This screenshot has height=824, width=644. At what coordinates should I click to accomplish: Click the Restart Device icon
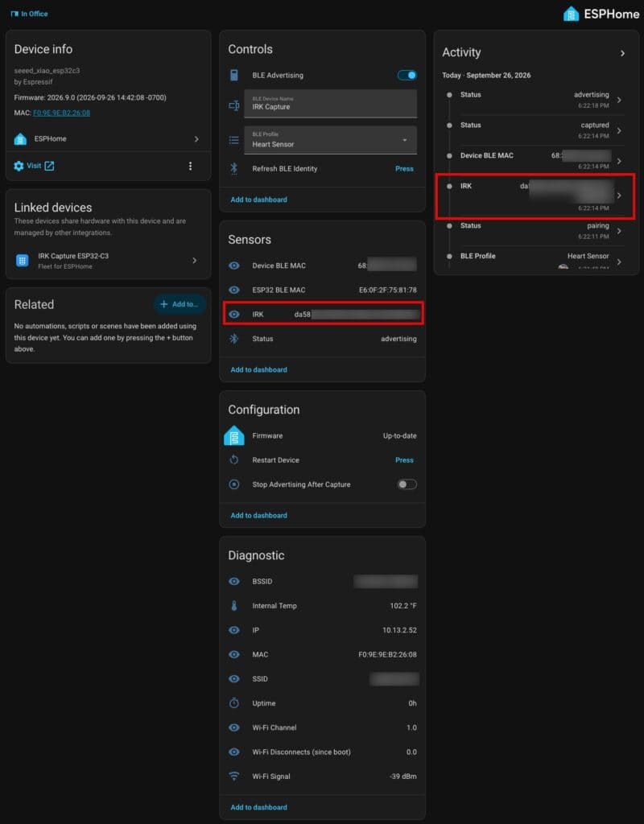pyautogui.click(x=234, y=459)
